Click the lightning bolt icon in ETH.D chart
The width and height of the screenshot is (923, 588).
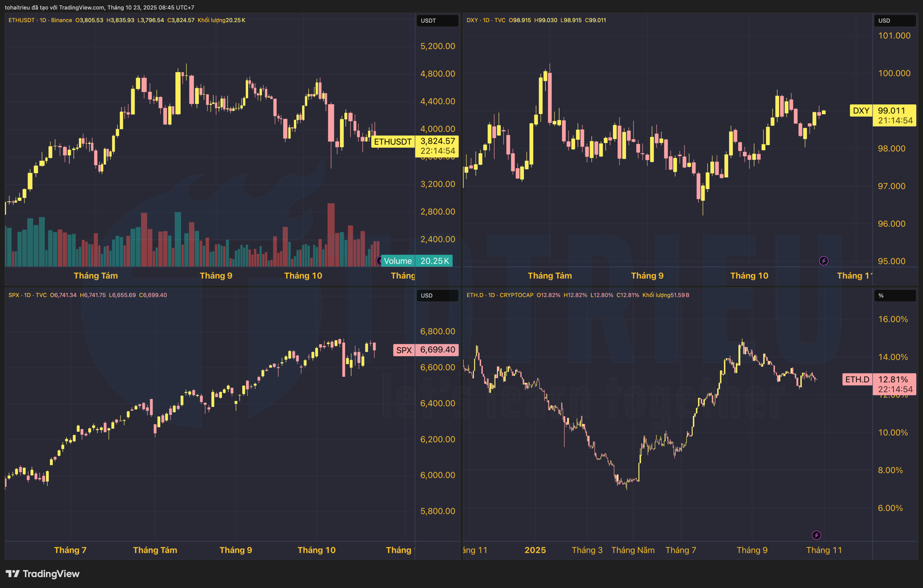(816, 535)
